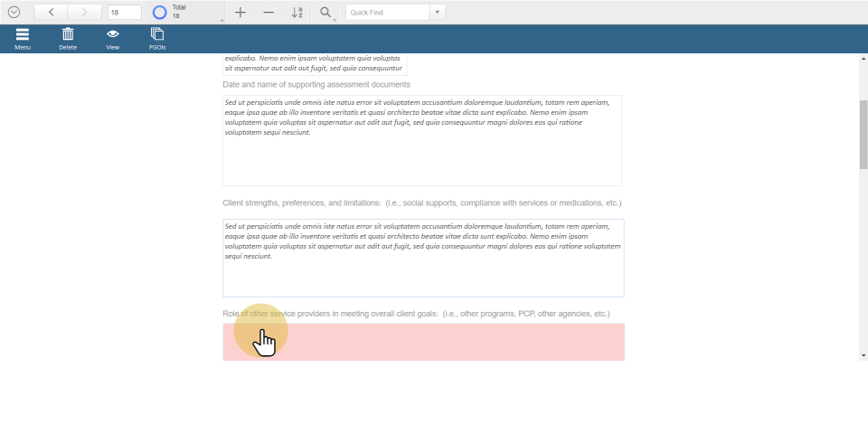Click the Total records pie circle icon
This screenshot has width=868, height=424.
coord(160,13)
